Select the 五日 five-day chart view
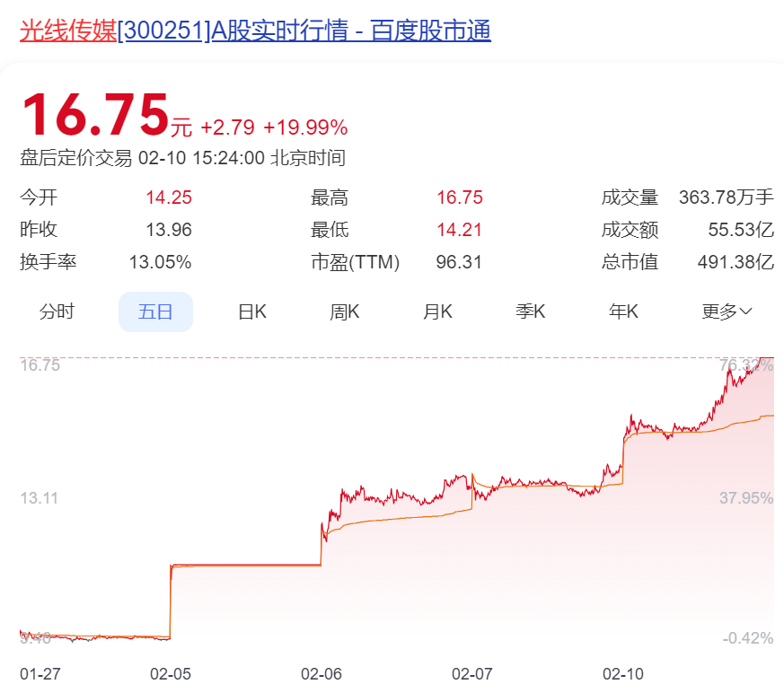This screenshot has width=784, height=693. pyautogui.click(x=155, y=311)
